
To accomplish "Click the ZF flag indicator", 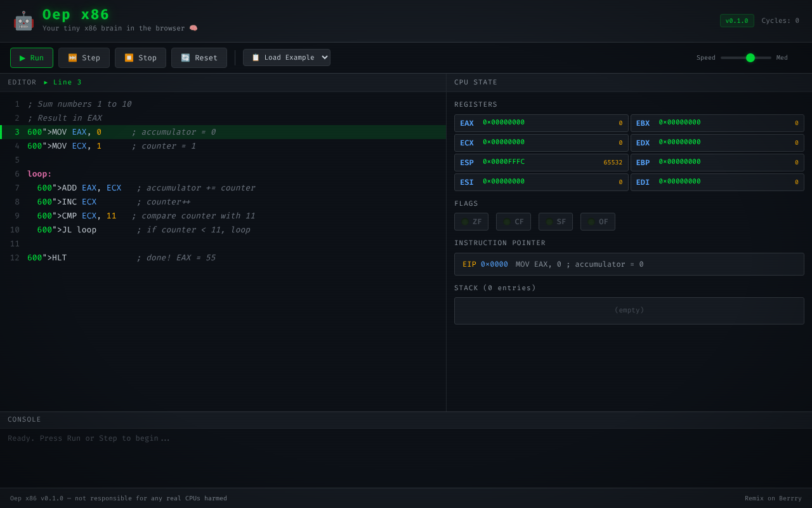I will pos(471,222).
